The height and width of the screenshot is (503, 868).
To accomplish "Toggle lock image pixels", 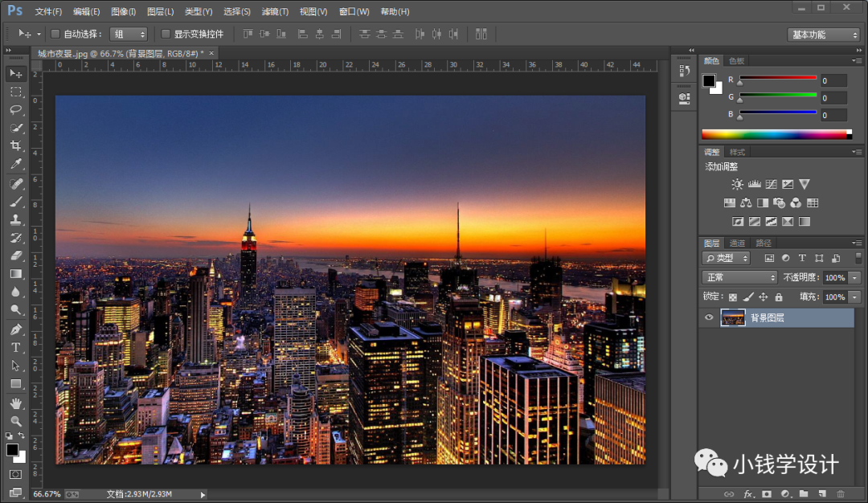I will pyautogui.click(x=748, y=297).
